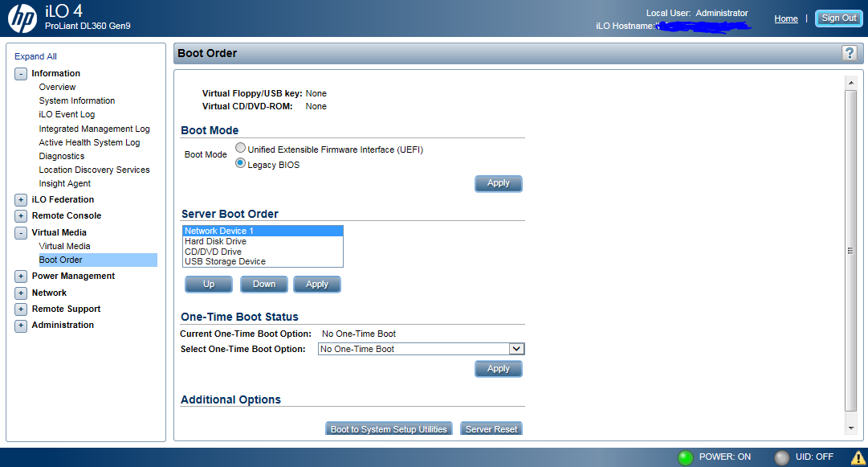The height and width of the screenshot is (467, 868).
Task: Click the vertical scrollbar thumb
Action: tap(851, 251)
